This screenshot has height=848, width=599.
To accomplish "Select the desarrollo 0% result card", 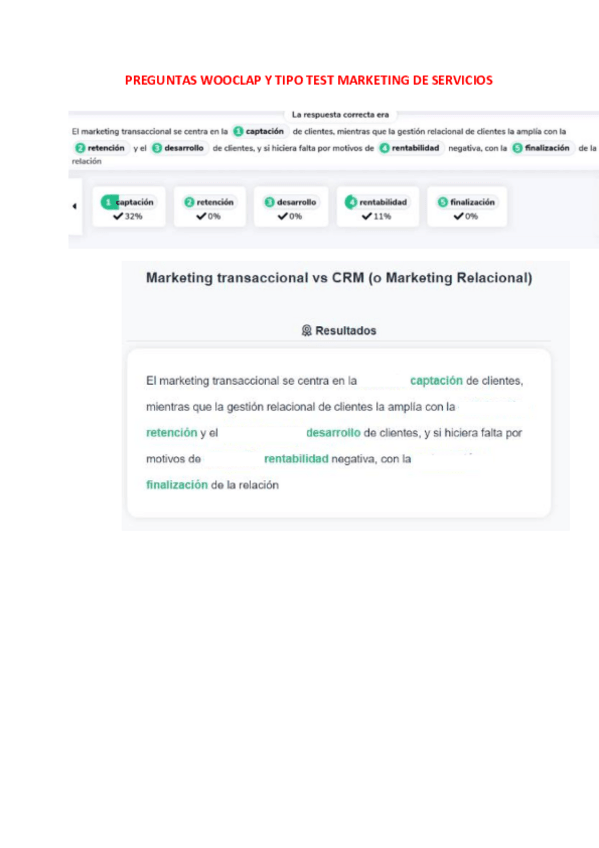I will (x=291, y=207).
